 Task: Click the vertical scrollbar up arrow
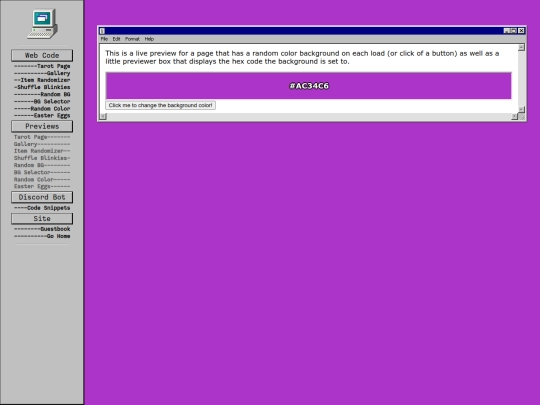[x=521, y=47]
